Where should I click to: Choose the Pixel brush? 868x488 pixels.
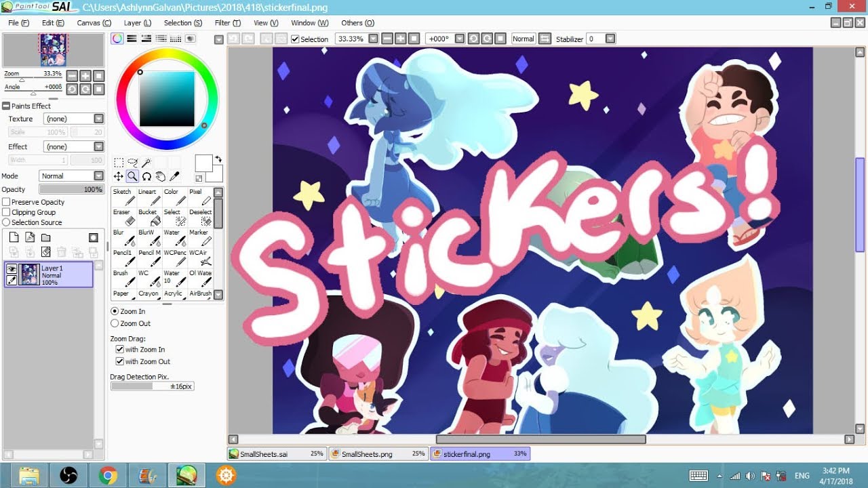tap(200, 197)
